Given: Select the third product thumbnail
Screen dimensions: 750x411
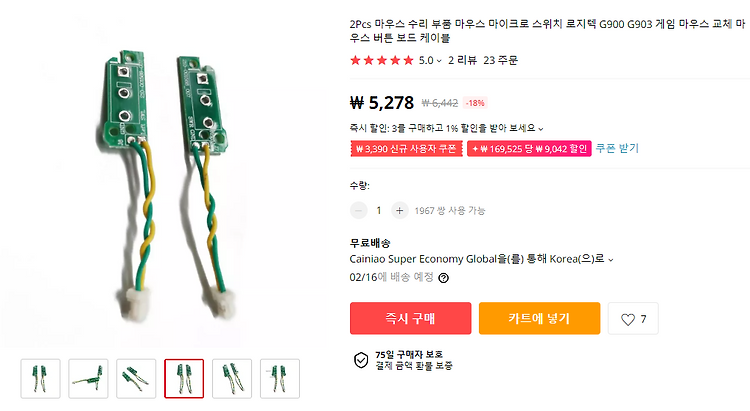Looking at the screenshot, I should pyautogui.click(x=136, y=378).
